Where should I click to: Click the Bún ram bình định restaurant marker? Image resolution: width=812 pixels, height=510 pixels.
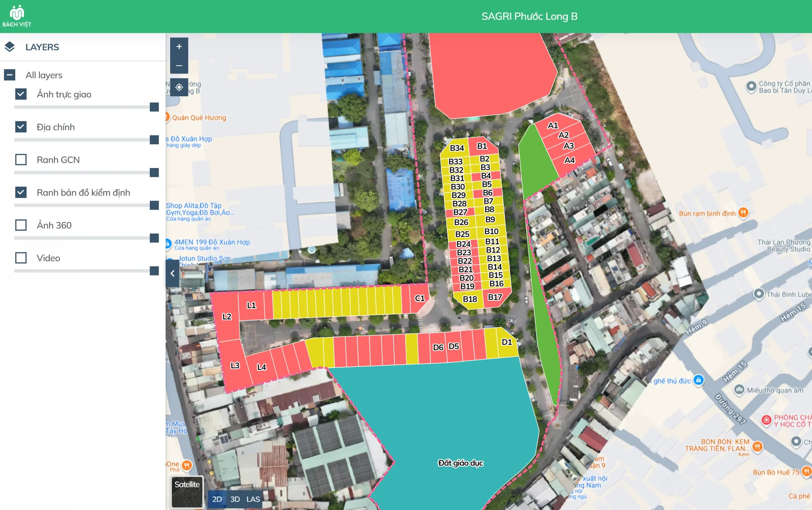pyautogui.click(x=743, y=212)
